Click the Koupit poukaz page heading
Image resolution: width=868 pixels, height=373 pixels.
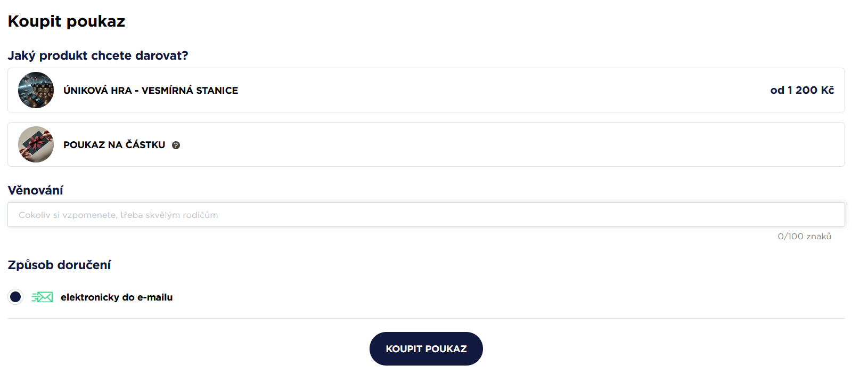coord(66,21)
